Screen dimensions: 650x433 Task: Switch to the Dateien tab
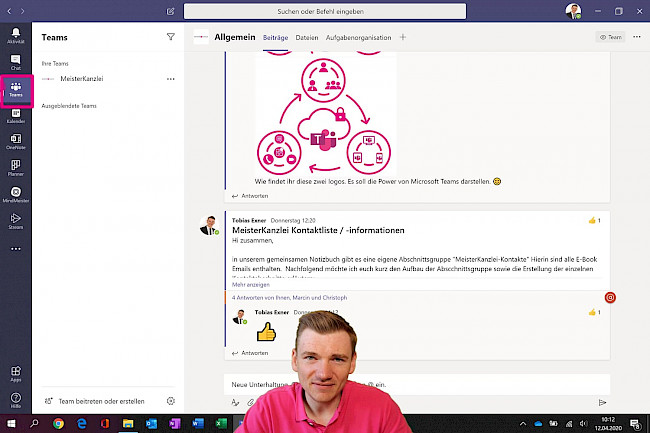pyautogui.click(x=307, y=37)
